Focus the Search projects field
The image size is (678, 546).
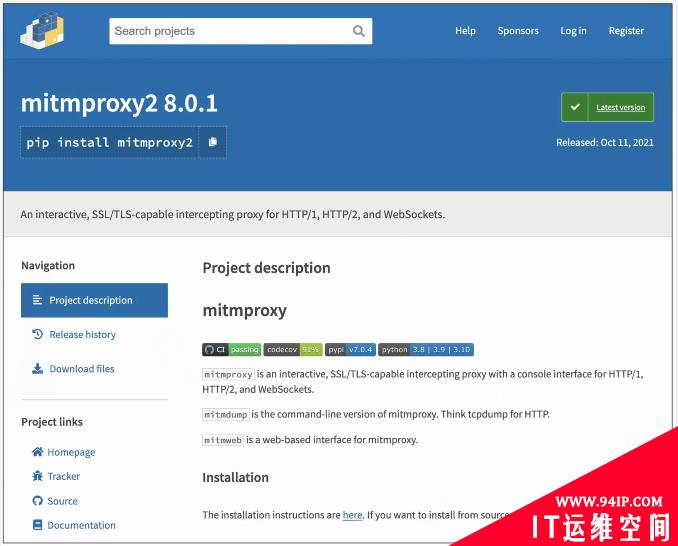240,31
